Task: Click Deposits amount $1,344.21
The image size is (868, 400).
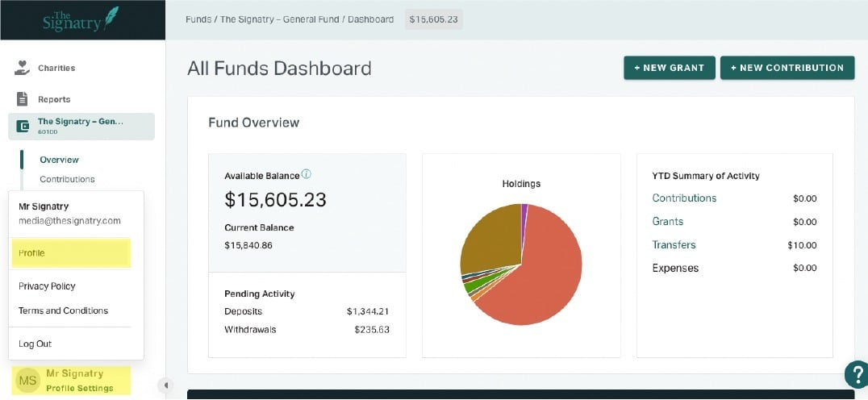Action: pos(368,311)
